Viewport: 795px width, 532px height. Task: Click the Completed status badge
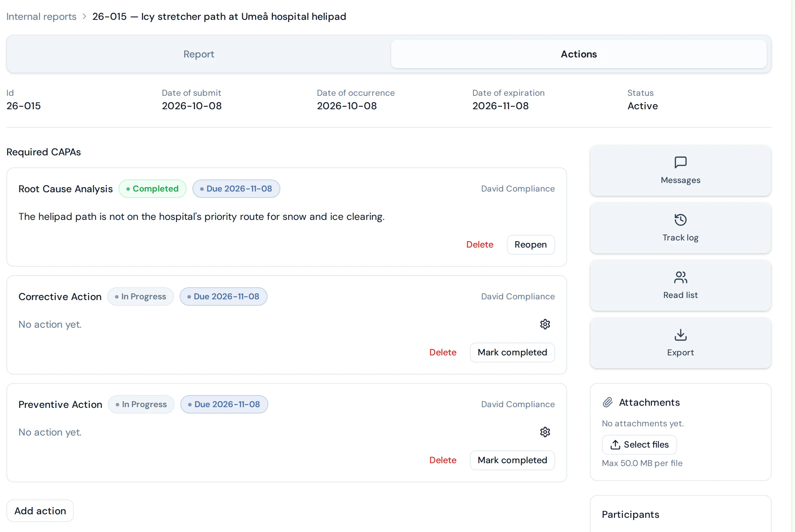coord(152,189)
